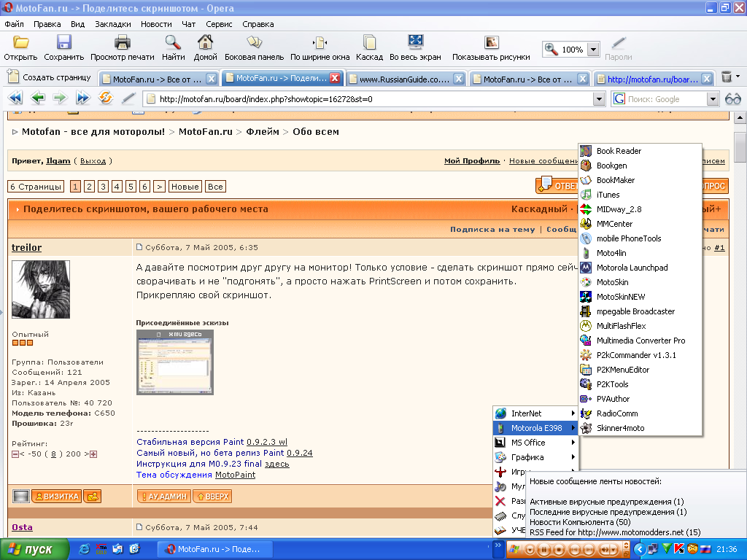Click the пуск Start button

35,549
